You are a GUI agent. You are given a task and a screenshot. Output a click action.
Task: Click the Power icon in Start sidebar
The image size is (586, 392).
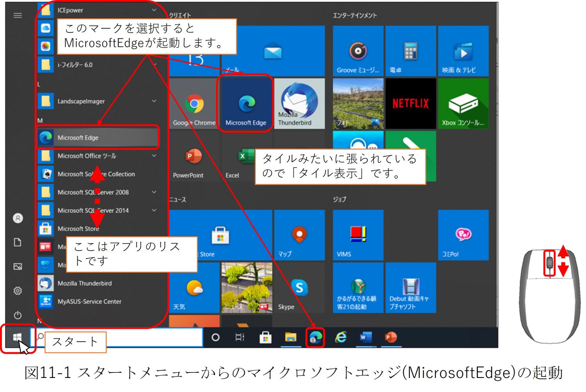click(18, 315)
